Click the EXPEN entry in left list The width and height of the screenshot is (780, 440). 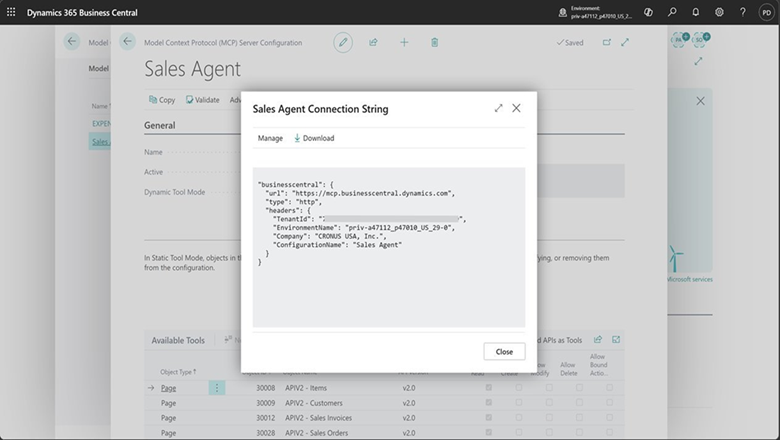coord(101,123)
